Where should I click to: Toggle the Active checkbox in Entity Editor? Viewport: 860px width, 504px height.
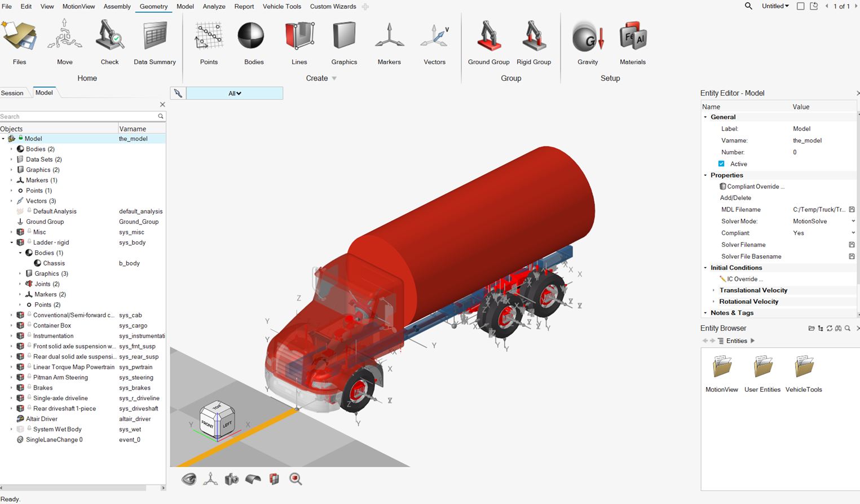(721, 164)
